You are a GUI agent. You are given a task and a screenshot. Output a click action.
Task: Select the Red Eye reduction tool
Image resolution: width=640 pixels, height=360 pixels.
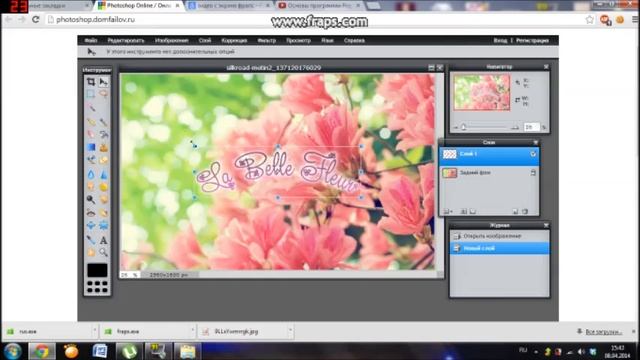pos(91,213)
